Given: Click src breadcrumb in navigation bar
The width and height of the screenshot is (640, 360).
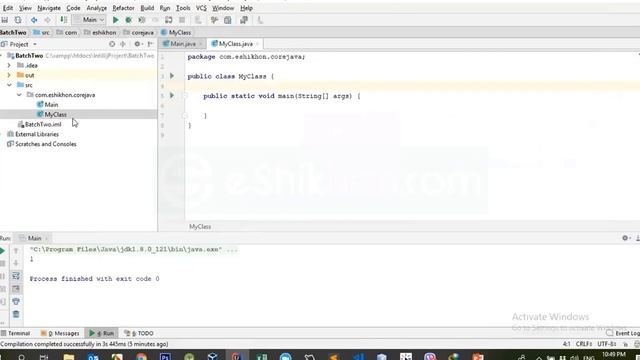Looking at the screenshot, I should (42, 32).
